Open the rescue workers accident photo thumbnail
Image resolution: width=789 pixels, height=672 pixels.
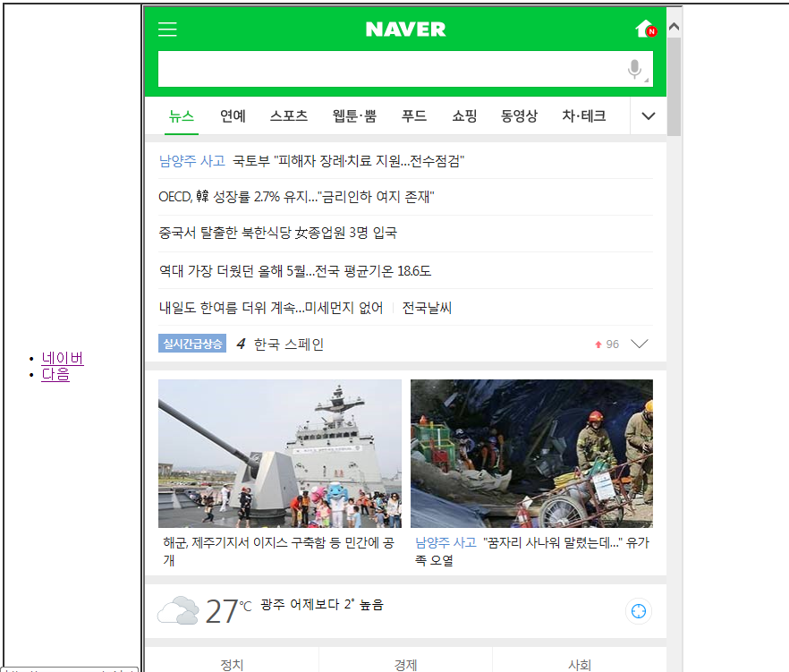pos(531,454)
